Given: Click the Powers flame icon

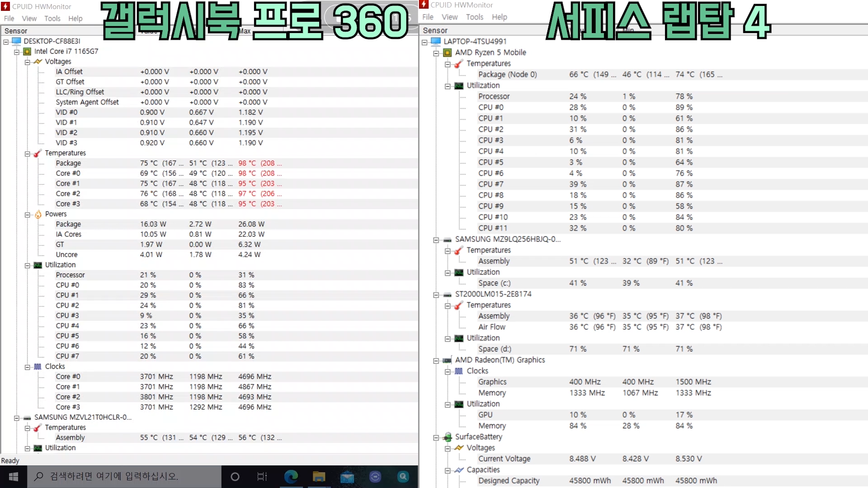Looking at the screenshot, I should point(38,214).
